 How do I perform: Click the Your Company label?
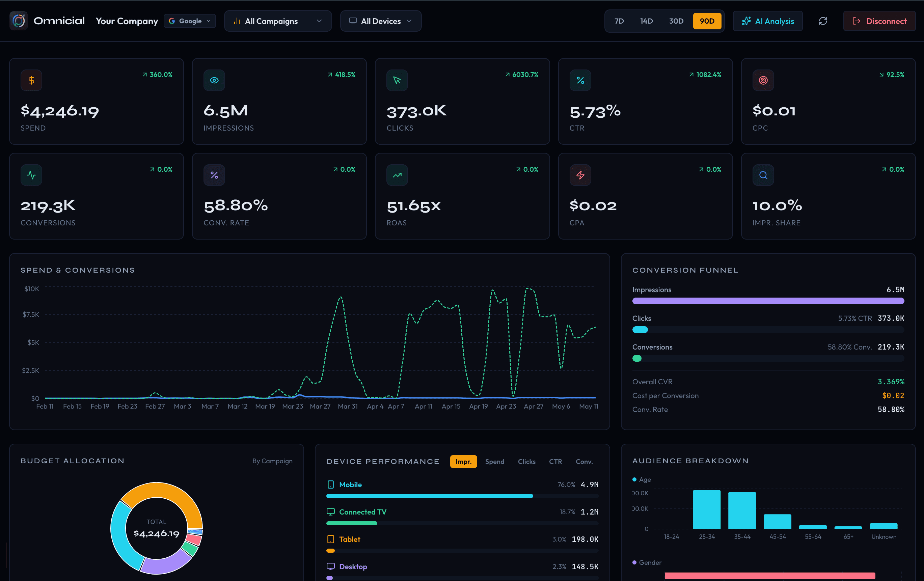(x=127, y=22)
